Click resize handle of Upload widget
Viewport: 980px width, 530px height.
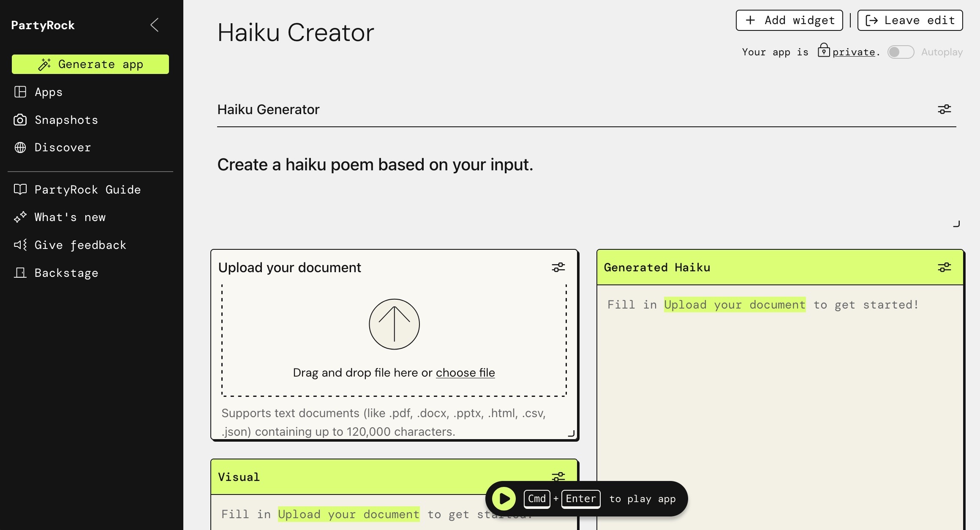(571, 433)
